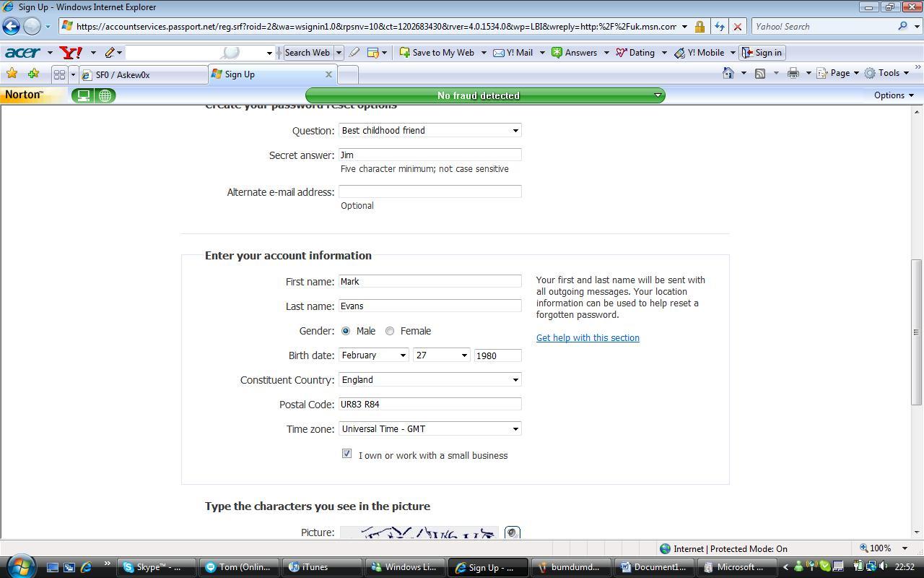Select the Male gender radio button
The height and width of the screenshot is (578, 924).
(x=346, y=331)
